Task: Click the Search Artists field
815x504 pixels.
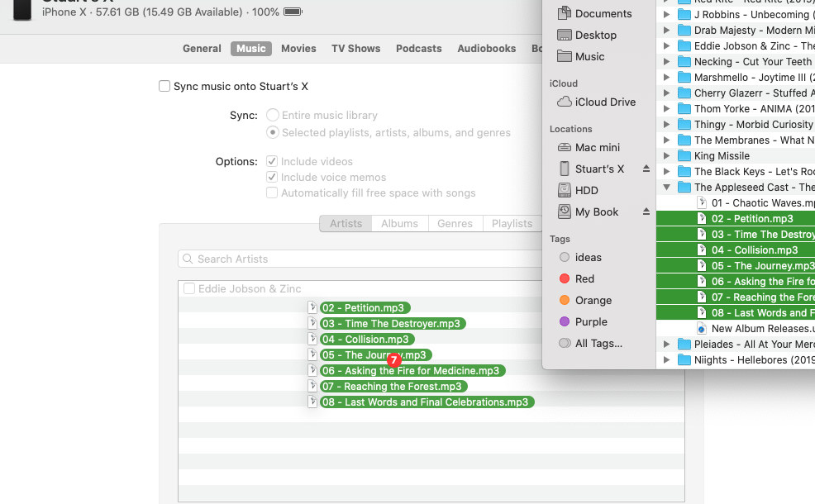Action: 360,259
